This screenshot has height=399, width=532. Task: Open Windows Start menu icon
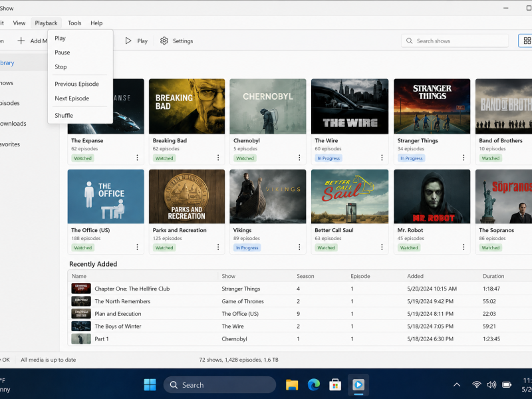(x=150, y=385)
